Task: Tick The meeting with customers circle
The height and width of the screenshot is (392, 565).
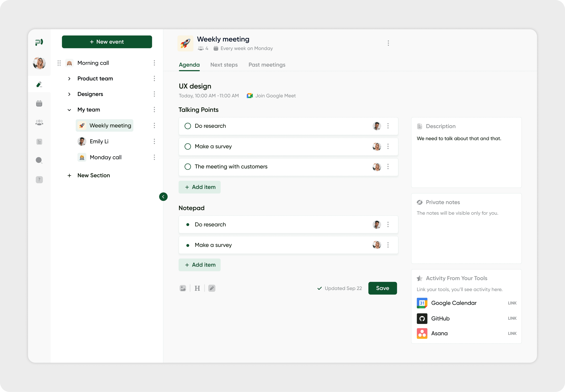Action: pos(188,166)
